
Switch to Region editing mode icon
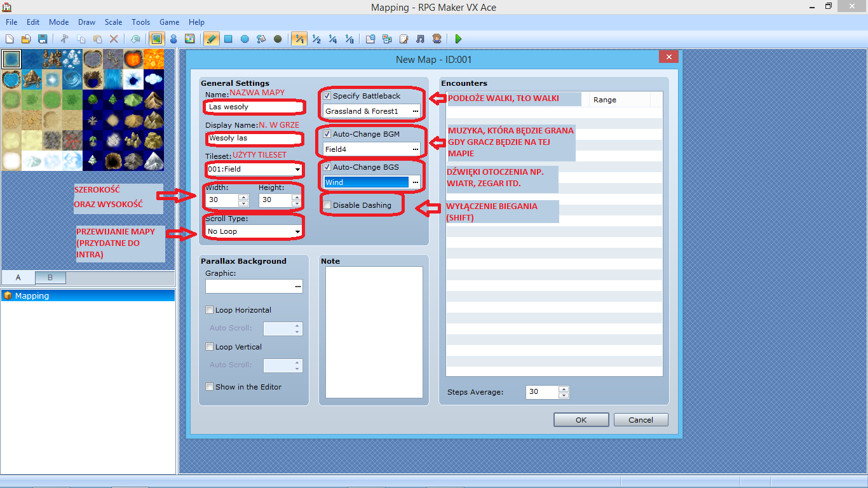point(189,39)
